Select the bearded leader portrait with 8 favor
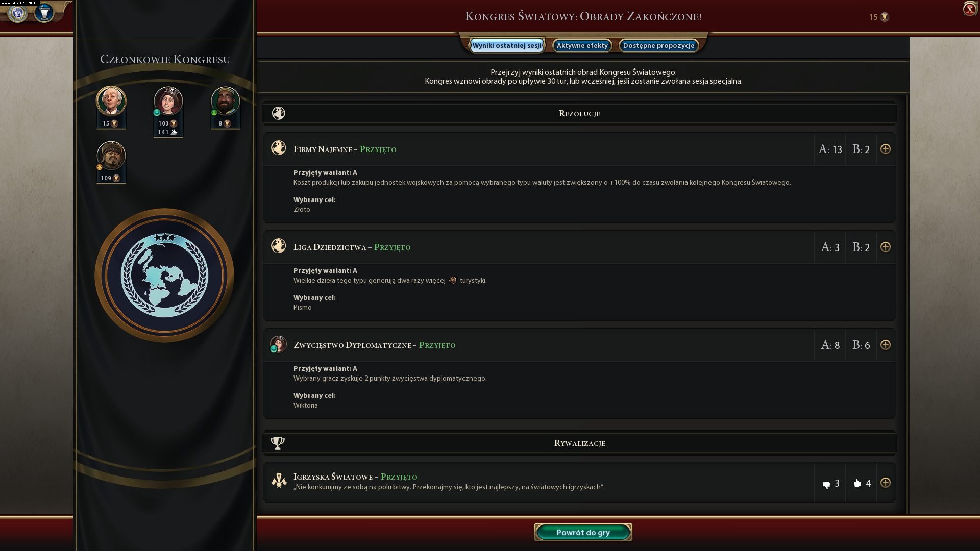This screenshot has height=551, width=980. [225, 101]
